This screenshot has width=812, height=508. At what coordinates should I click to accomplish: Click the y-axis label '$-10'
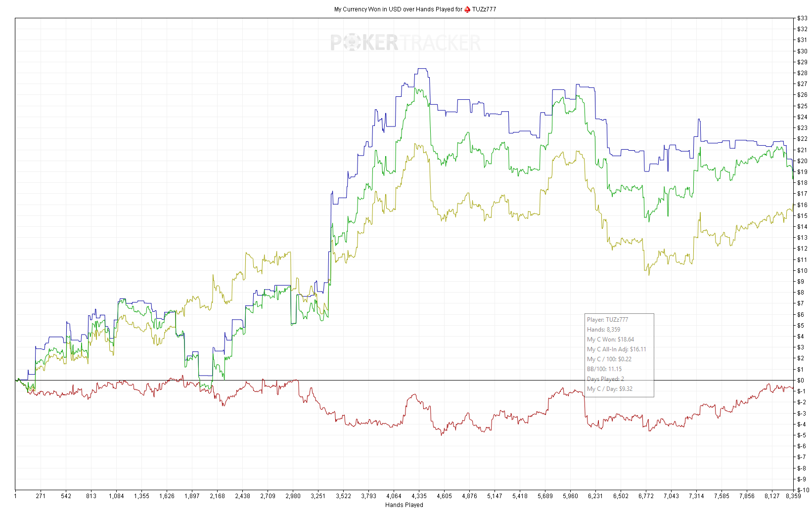(x=803, y=490)
